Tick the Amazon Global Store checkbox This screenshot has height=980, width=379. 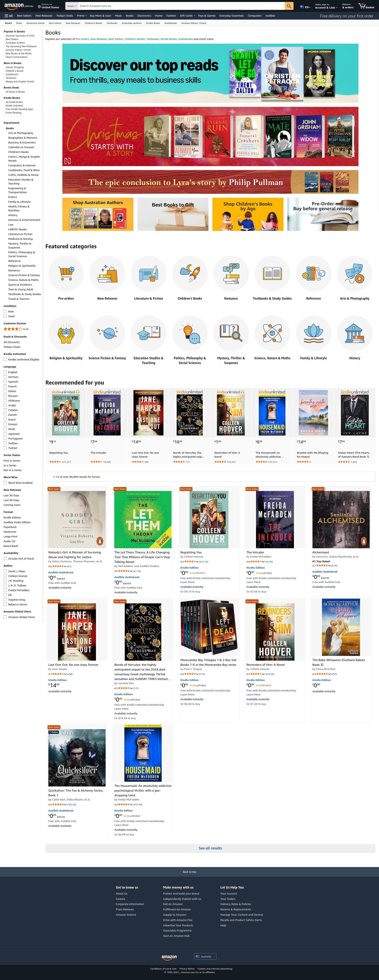[5, 617]
